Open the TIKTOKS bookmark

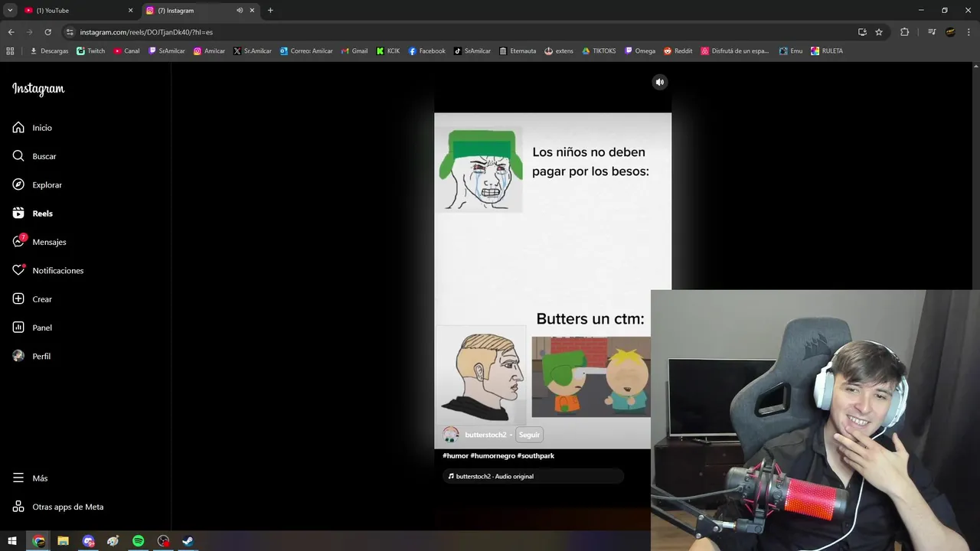click(599, 51)
